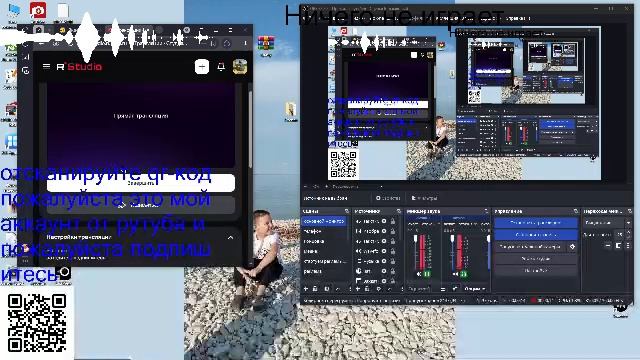Click the OBS preview canvas
This screenshot has height=360, width=640.
tap(464, 103)
